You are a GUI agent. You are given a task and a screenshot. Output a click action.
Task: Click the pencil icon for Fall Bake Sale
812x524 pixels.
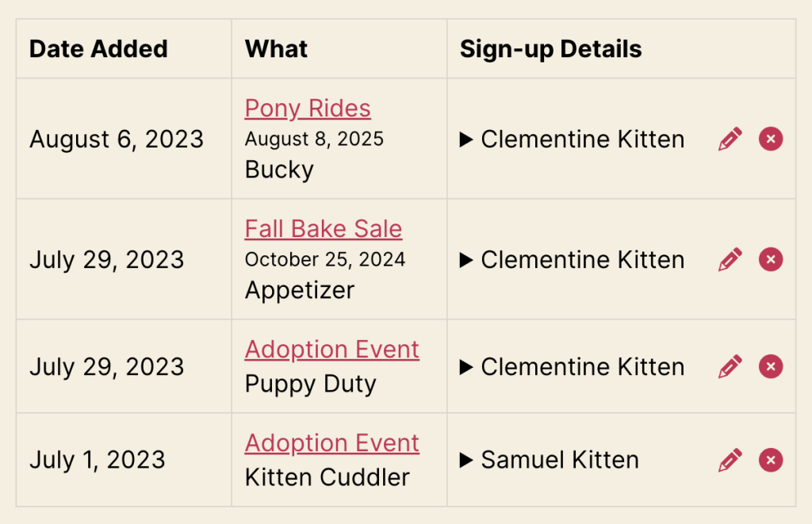(x=730, y=259)
